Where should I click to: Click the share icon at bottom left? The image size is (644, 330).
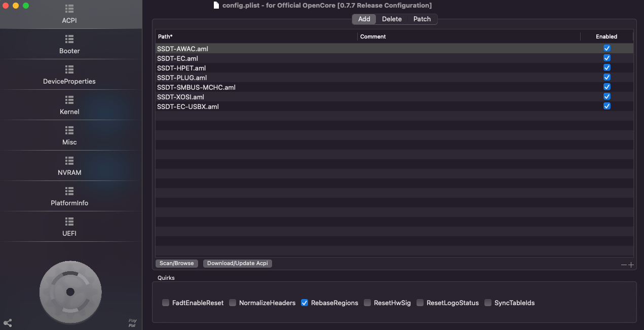(8, 323)
